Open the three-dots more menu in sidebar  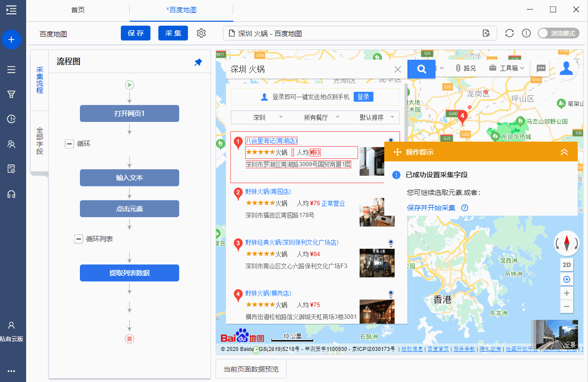click(x=11, y=371)
